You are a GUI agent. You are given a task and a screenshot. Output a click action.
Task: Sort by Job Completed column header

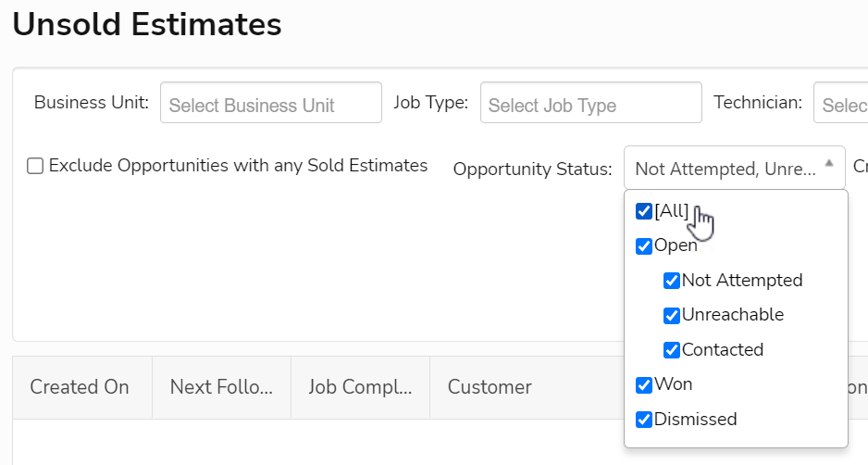[x=360, y=387]
